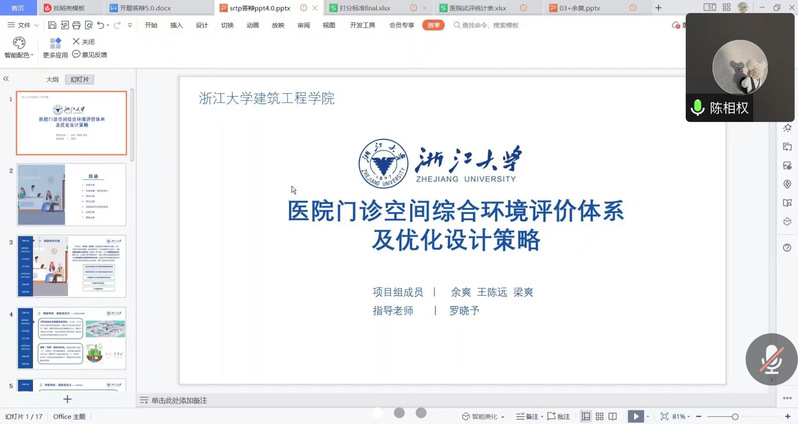
Task: Click the Print Preview icon
Action: coord(89,25)
